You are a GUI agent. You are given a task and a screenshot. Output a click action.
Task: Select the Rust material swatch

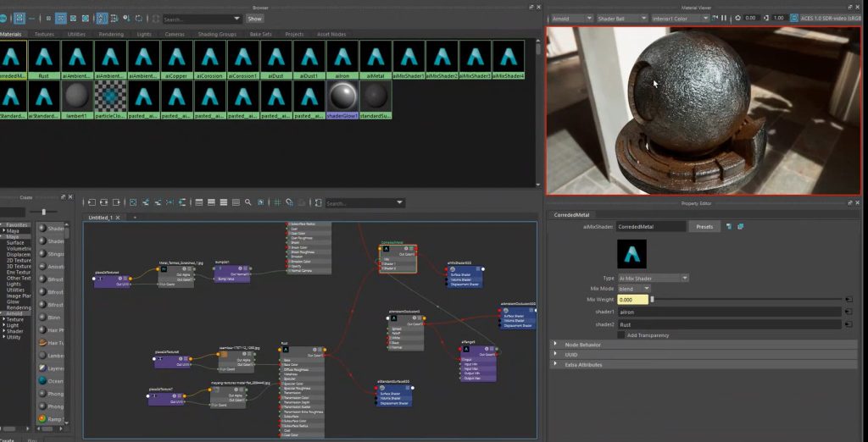44,60
